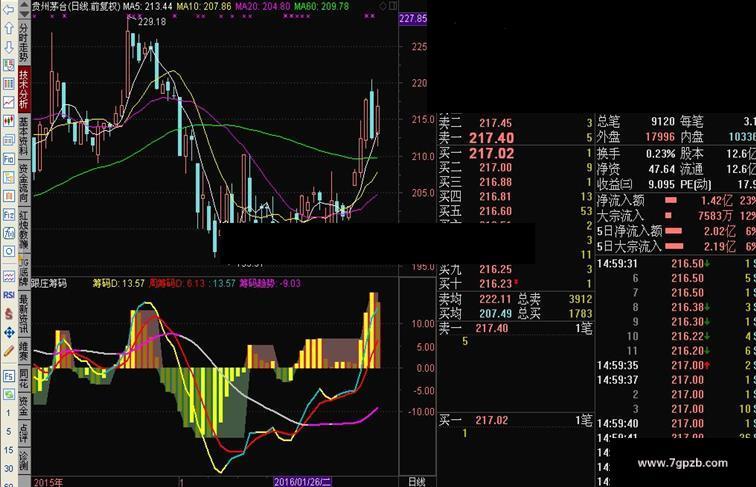Image resolution: width=756 pixels, height=487 pixels.
Task: Select the 5 minute period
Action: 8,432
